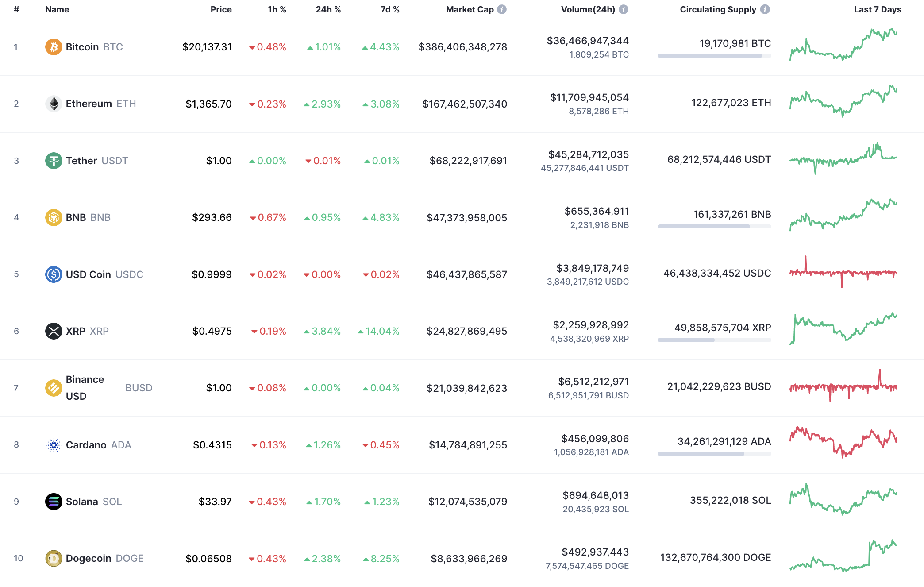The height and width of the screenshot is (587, 924).
Task: Click XRP's circulating supply progress bar
Action: coord(714,340)
